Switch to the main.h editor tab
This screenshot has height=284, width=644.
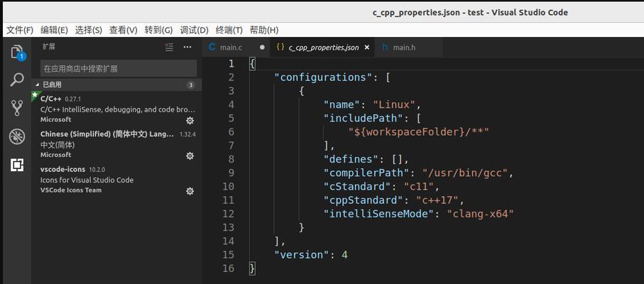(409, 47)
